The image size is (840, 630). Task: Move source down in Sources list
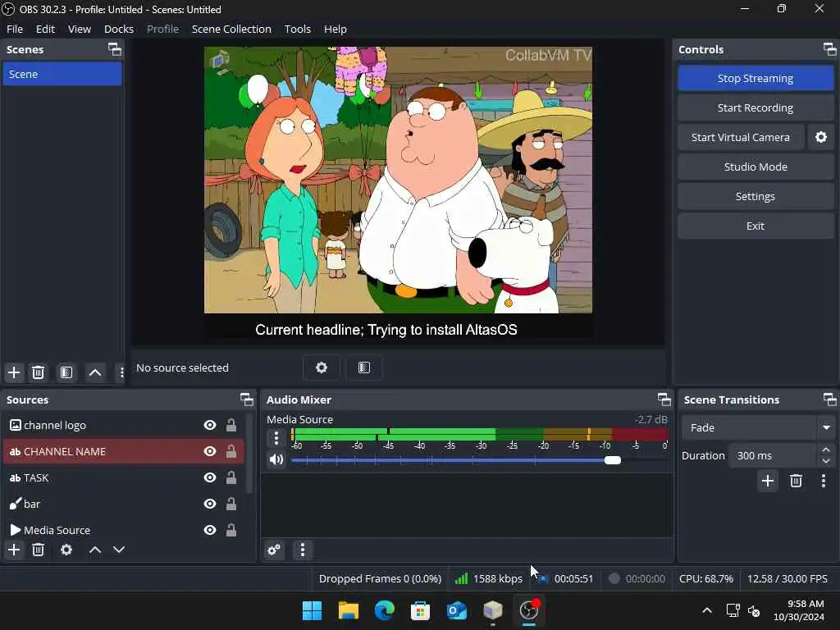point(119,550)
